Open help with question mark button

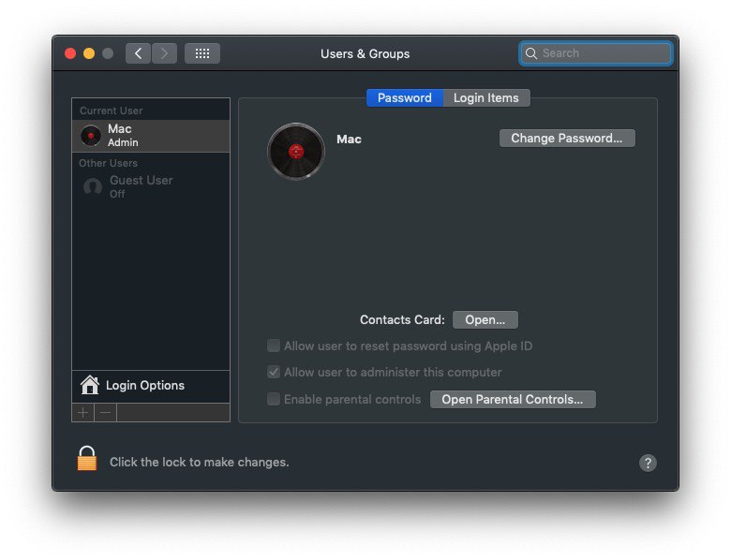[x=648, y=463]
